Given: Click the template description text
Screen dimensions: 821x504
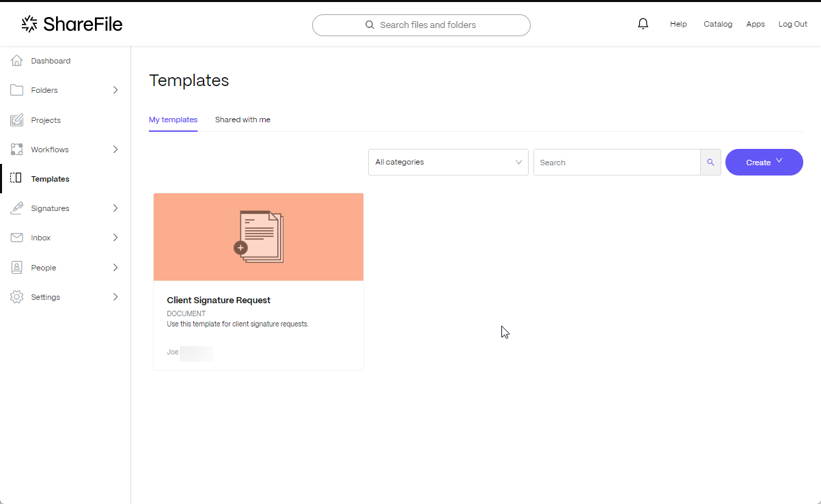Looking at the screenshot, I should [x=238, y=324].
